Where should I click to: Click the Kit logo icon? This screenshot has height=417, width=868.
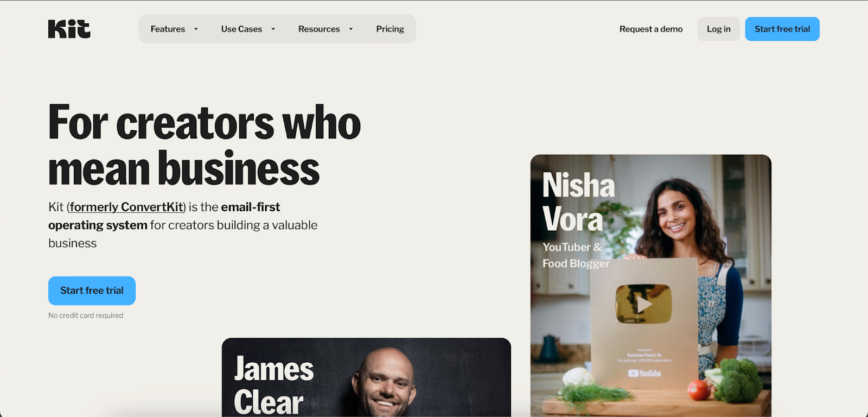(x=69, y=29)
